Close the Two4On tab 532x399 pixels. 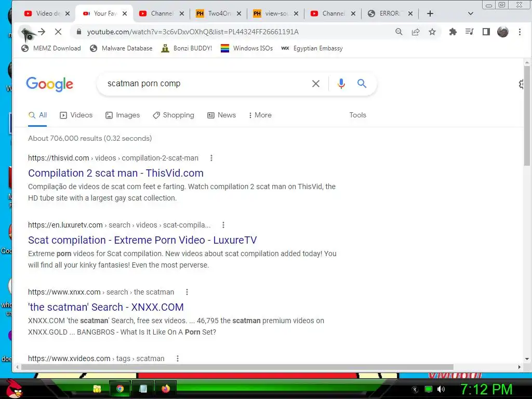pos(239,14)
